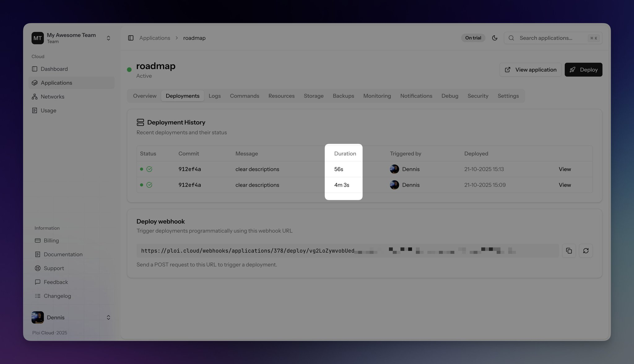This screenshot has height=364, width=634.
Task: Regenerate the webhook URL
Action: pyautogui.click(x=586, y=251)
